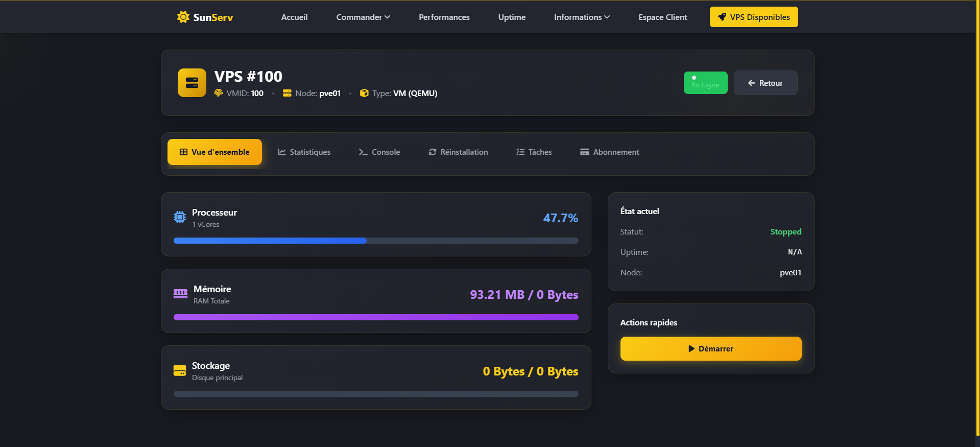This screenshot has width=980, height=447.
Task: Click the Type cube icon
Action: 364,93
